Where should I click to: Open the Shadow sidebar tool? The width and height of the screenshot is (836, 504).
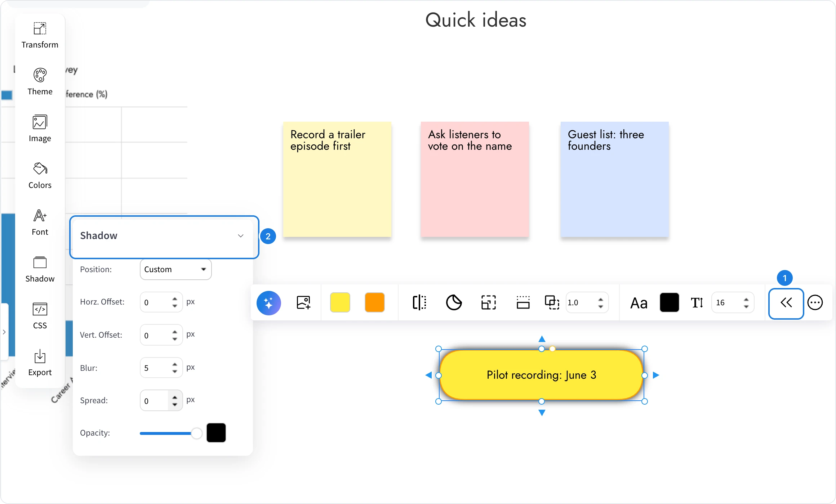pos(40,269)
